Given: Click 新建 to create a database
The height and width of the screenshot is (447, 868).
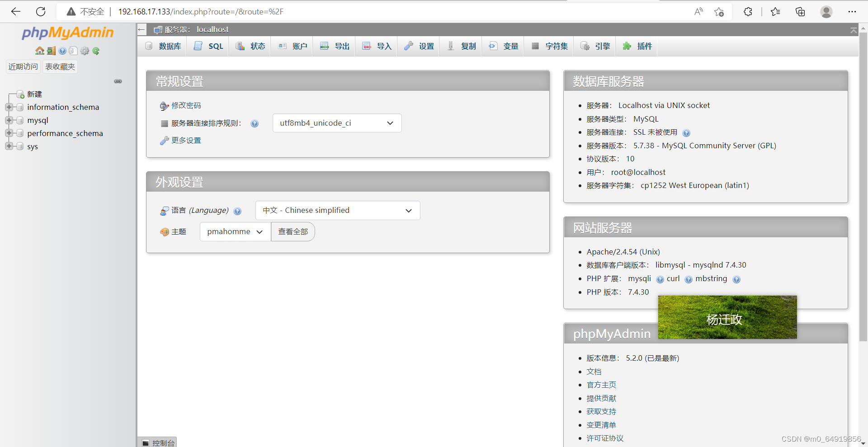Looking at the screenshot, I should (x=34, y=94).
